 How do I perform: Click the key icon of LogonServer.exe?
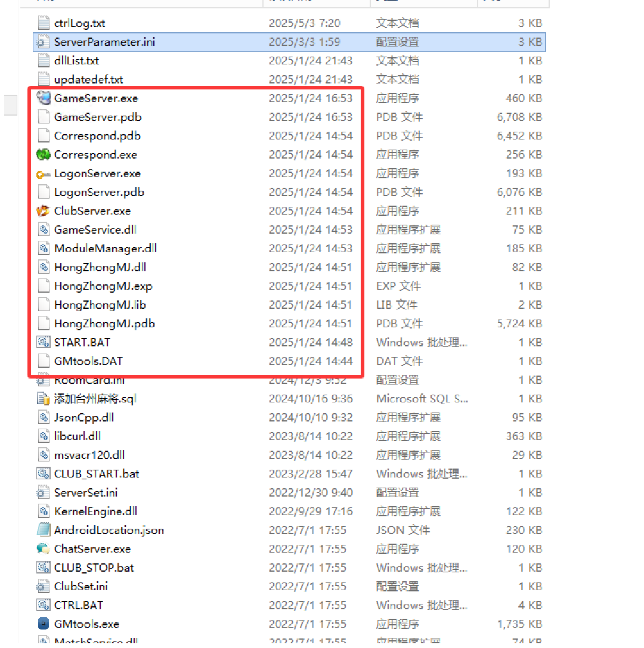pos(44,173)
